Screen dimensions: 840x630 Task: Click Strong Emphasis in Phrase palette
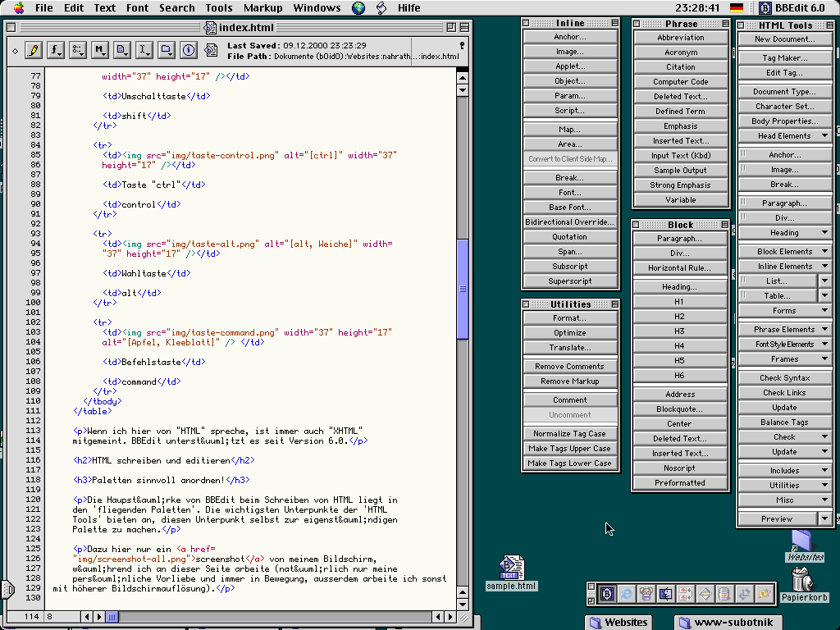coord(680,185)
